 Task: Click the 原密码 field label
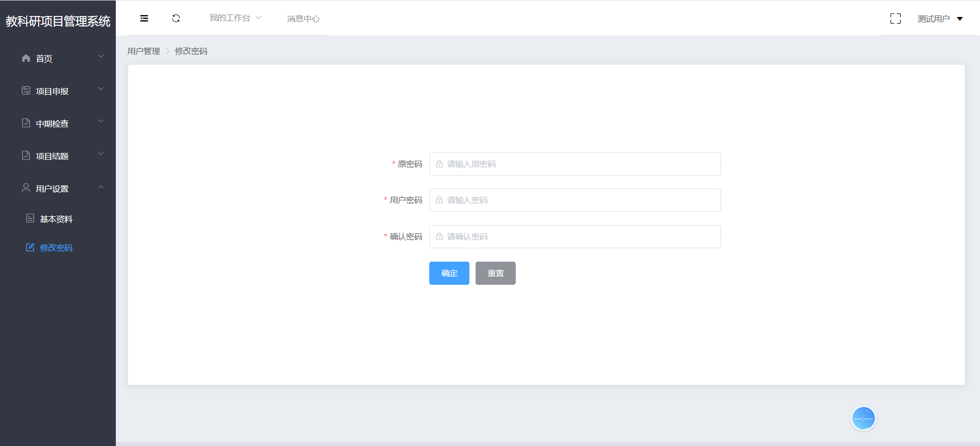pyautogui.click(x=410, y=164)
